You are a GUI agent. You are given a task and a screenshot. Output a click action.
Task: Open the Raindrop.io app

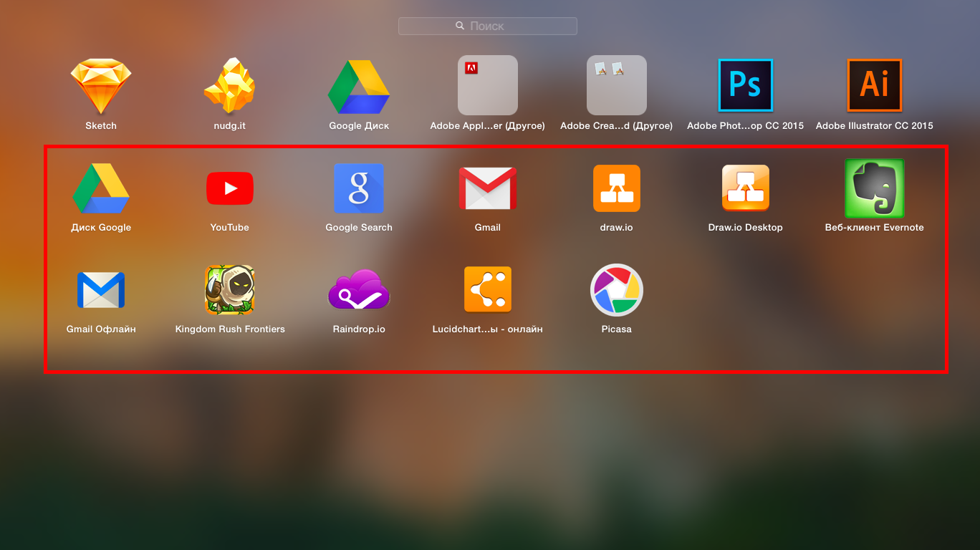(359, 290)
